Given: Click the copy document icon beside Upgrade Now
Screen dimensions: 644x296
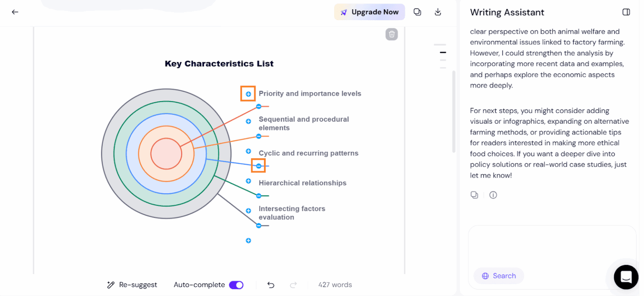Looking at the screenshot, I should point(417,12).
